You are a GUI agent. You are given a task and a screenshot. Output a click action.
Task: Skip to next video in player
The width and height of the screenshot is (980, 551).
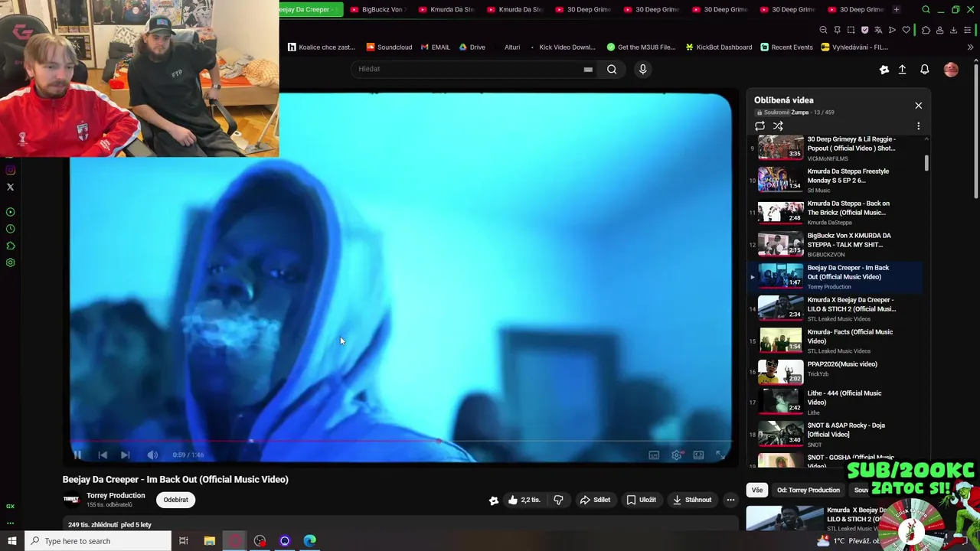(x=126, y=455)
